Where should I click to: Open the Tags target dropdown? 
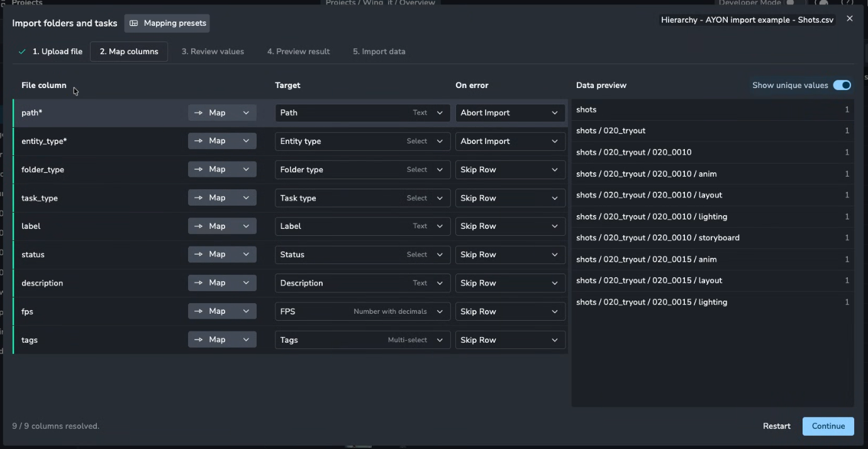(362, 340)
